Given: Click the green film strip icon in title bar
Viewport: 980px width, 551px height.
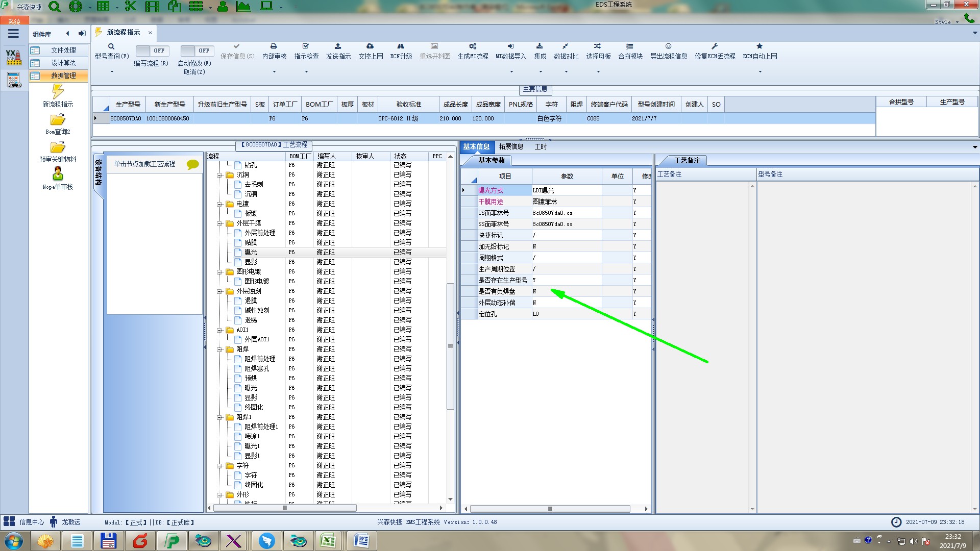Looking at the screenshot, I should click(x=152, y=6).
